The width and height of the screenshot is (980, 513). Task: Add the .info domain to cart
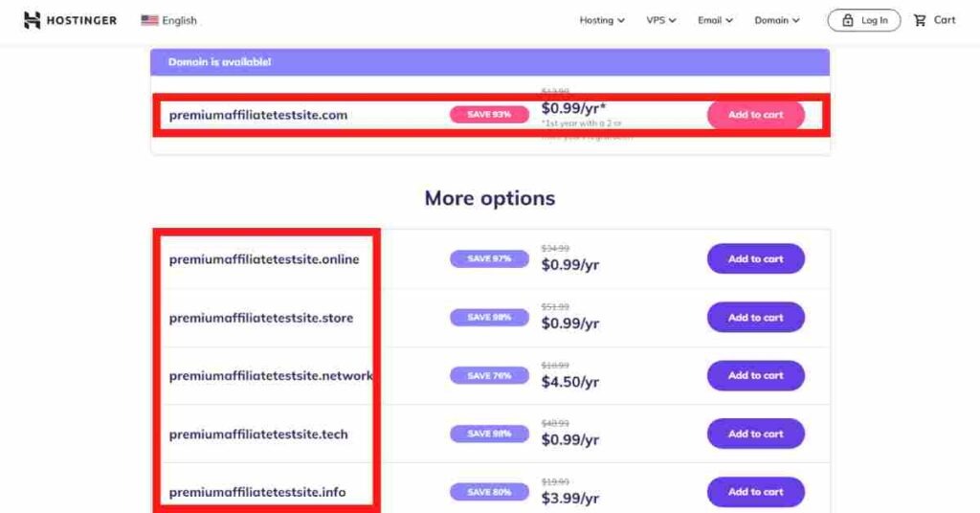pos(756,492)
